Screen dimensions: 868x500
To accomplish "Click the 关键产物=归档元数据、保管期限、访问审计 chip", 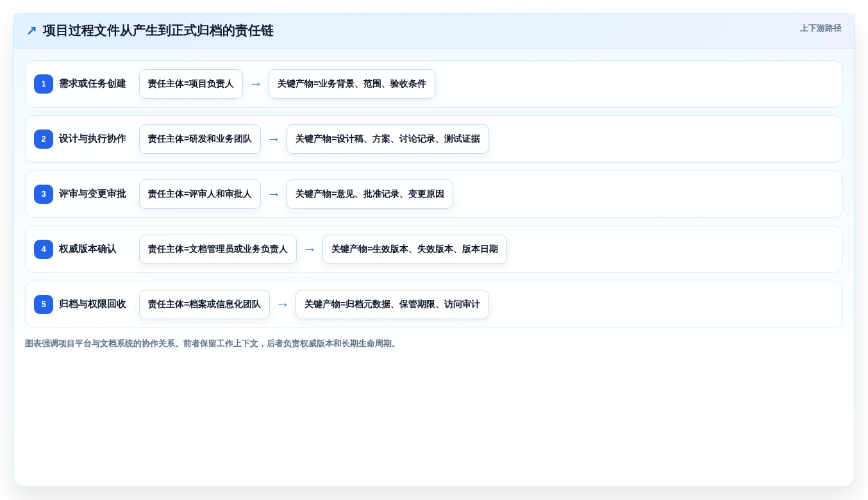I will pyautogui.click(x=392, y=304).
